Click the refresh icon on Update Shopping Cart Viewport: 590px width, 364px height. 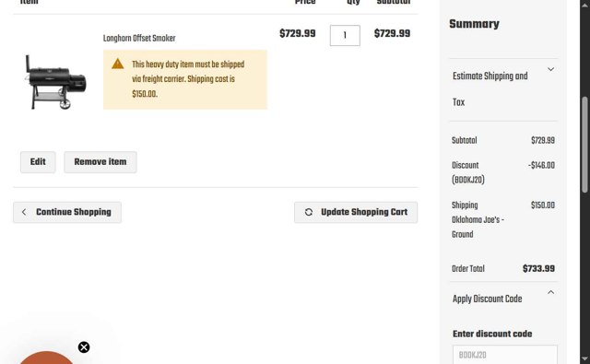309,212
